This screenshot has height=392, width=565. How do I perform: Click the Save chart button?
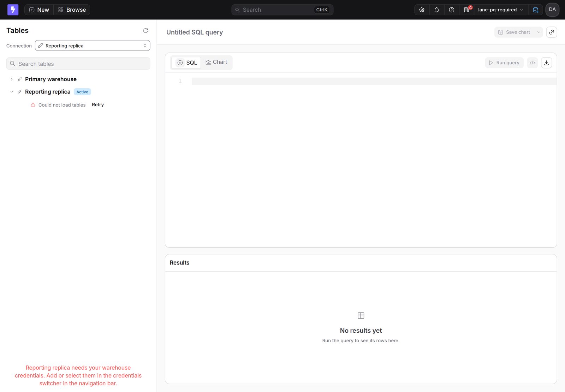pyautogui.click(x=515, y=32)
